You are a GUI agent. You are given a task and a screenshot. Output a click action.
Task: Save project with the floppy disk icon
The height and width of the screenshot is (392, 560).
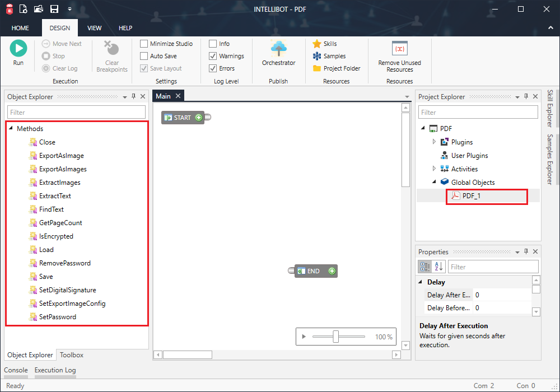(54, 9)
